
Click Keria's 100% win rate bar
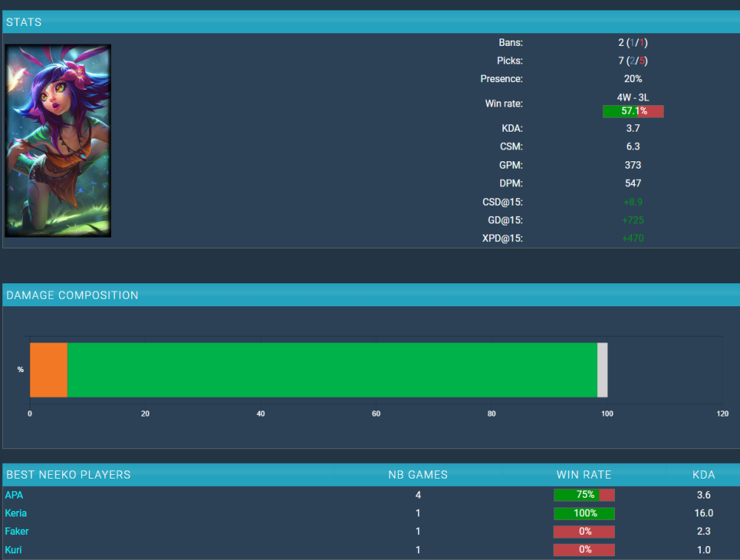click(x=584, y=513)
